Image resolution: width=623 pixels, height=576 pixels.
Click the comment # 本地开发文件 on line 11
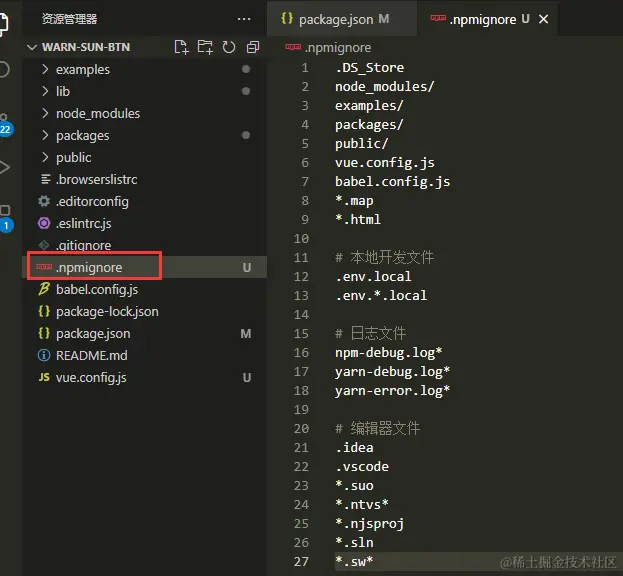click(x=384, y=257)
